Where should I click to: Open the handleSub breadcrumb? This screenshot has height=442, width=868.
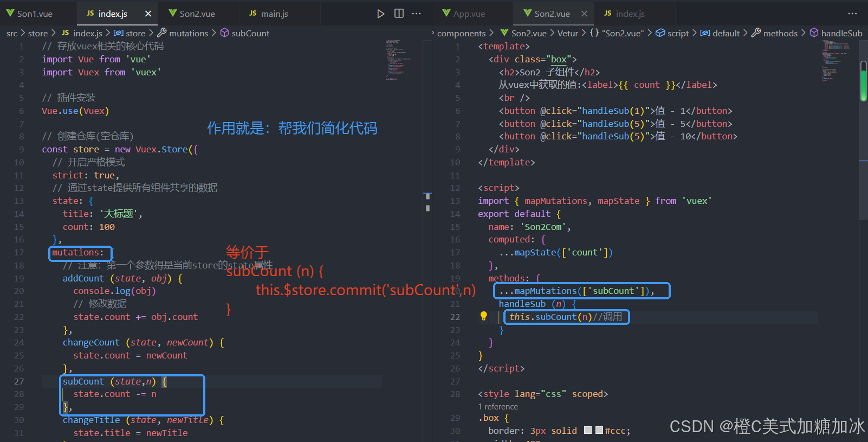tap(836, 33)
